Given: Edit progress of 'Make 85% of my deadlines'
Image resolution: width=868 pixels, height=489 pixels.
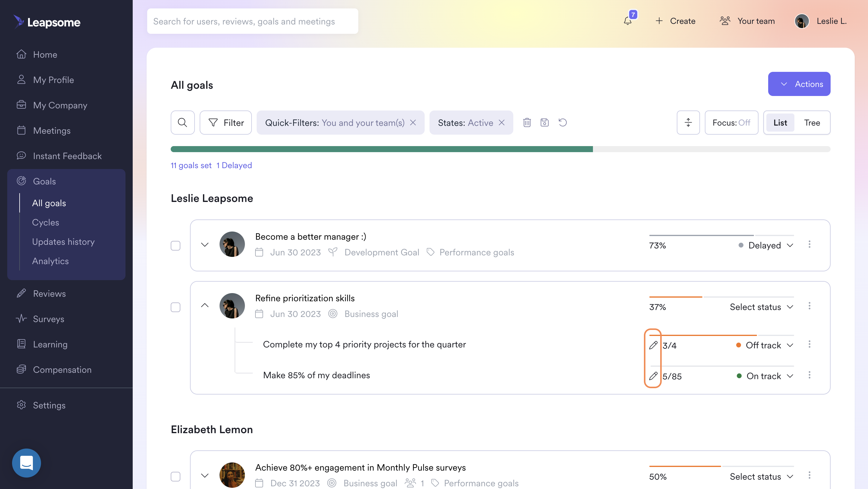Looking at the screenshot, I should [653, 376].
